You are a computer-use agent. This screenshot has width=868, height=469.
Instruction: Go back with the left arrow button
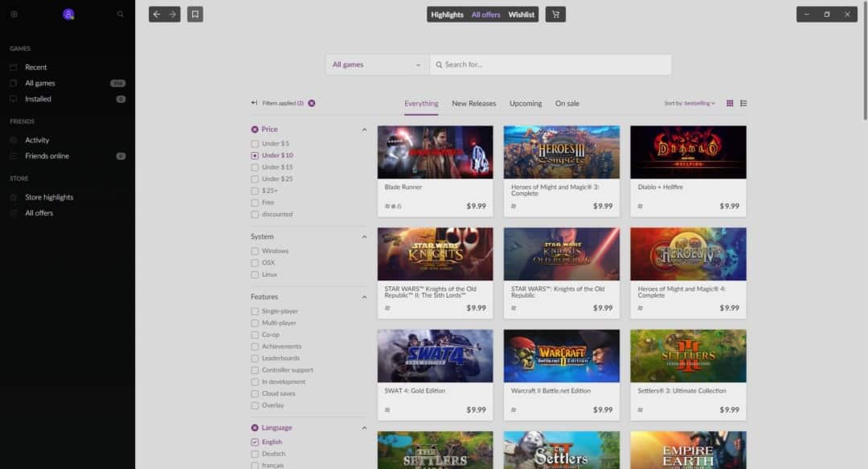[x=157, y=14]
